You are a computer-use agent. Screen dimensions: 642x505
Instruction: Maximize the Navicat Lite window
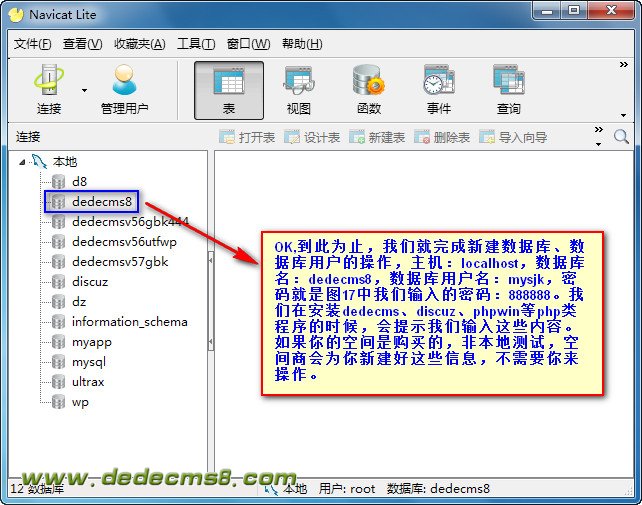[574, 11]
